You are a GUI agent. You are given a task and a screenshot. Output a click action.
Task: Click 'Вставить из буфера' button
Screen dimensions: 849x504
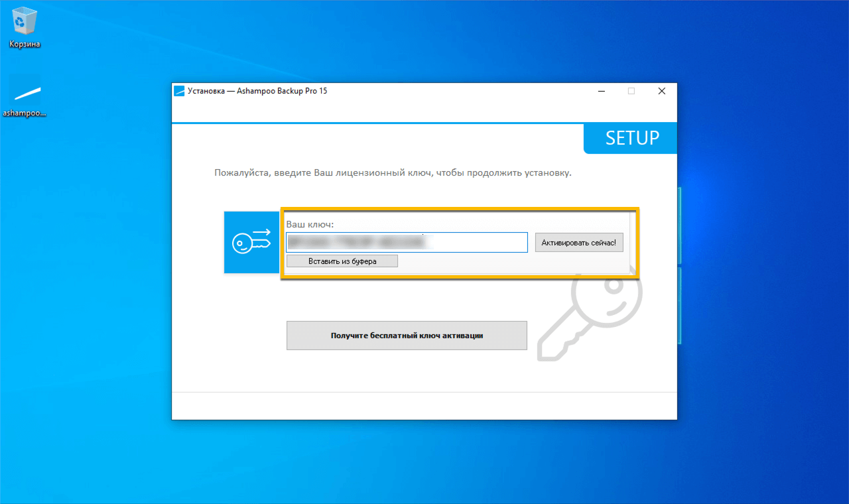[x=342, y=261]
